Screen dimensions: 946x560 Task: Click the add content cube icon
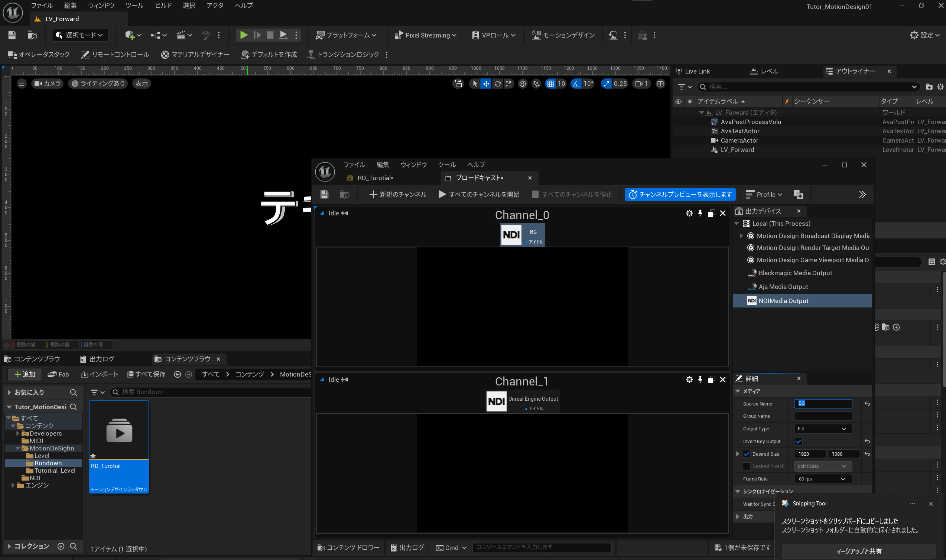[x=129, y=35]
